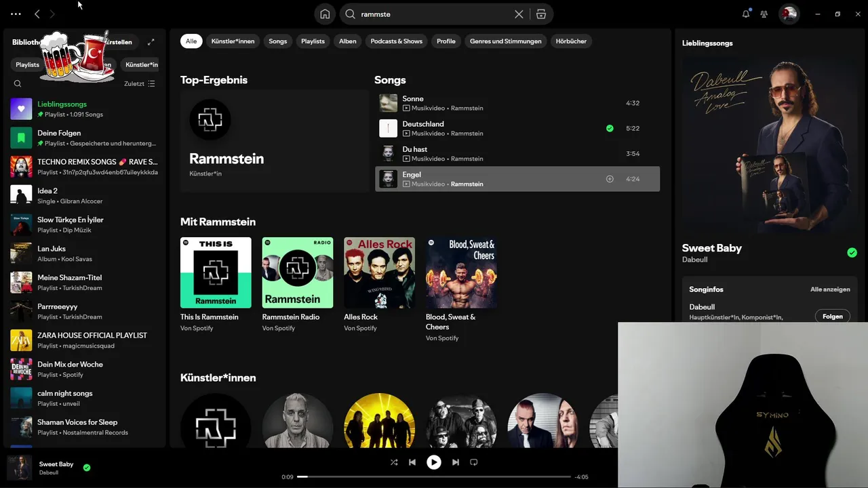Screen dimensions: 868x488
Task: Toggle Sweet Baby saved check in right panel
Action: pos(852,253)
